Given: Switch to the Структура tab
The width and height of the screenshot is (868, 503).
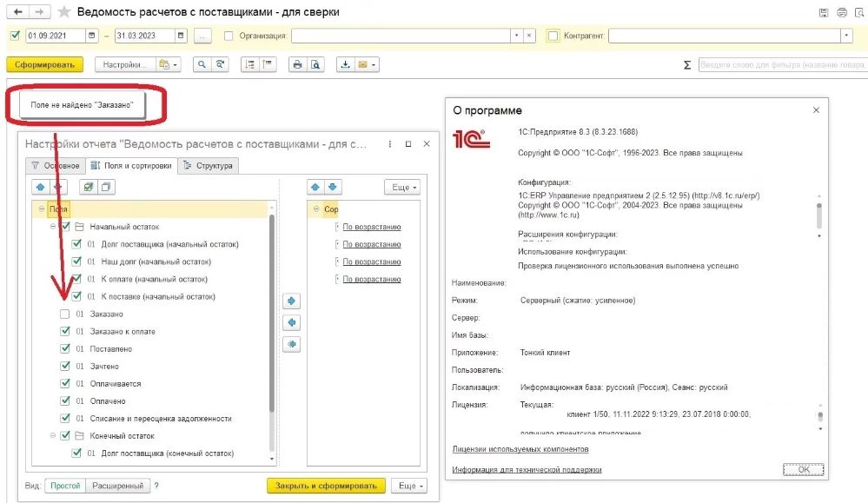Looking at the screenshot, I should (x=209, y=165).
